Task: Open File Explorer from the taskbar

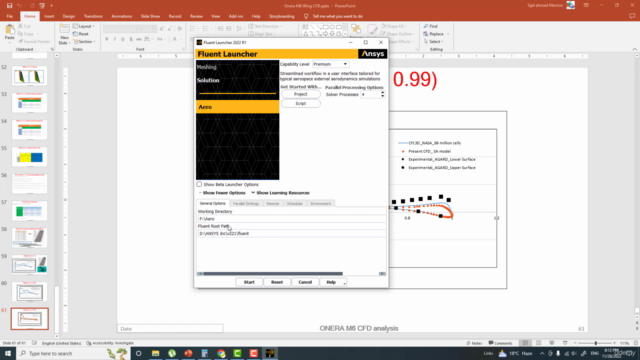Action: (x=156, y=353)
